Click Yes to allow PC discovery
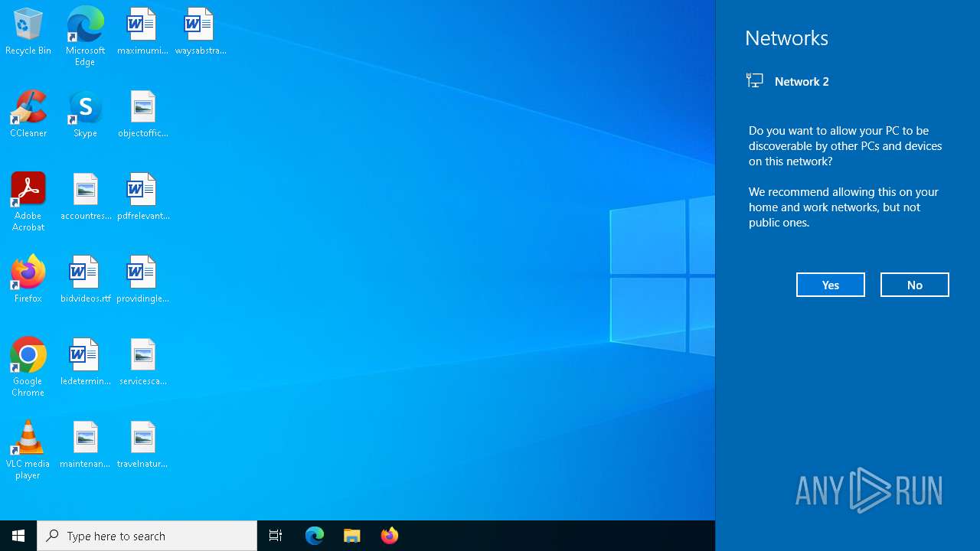Viewport: 980px width, 551px height. click(831, 285)
